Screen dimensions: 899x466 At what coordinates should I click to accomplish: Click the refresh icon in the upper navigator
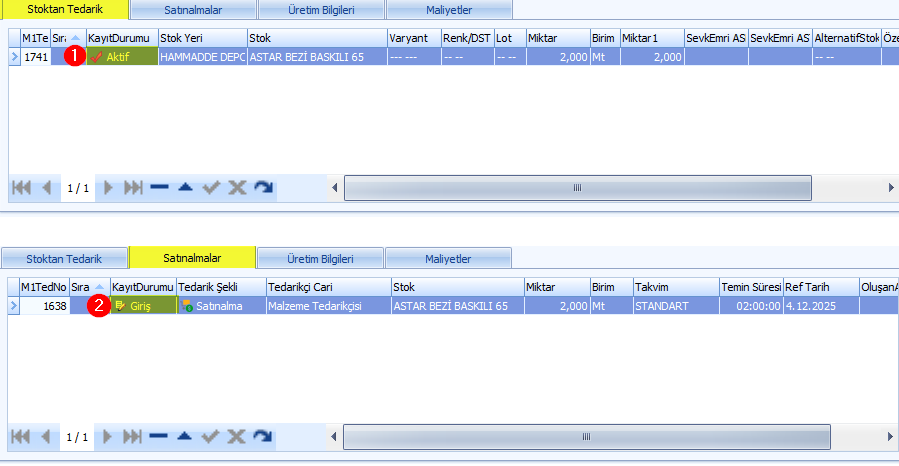click(x=262, y=187)
